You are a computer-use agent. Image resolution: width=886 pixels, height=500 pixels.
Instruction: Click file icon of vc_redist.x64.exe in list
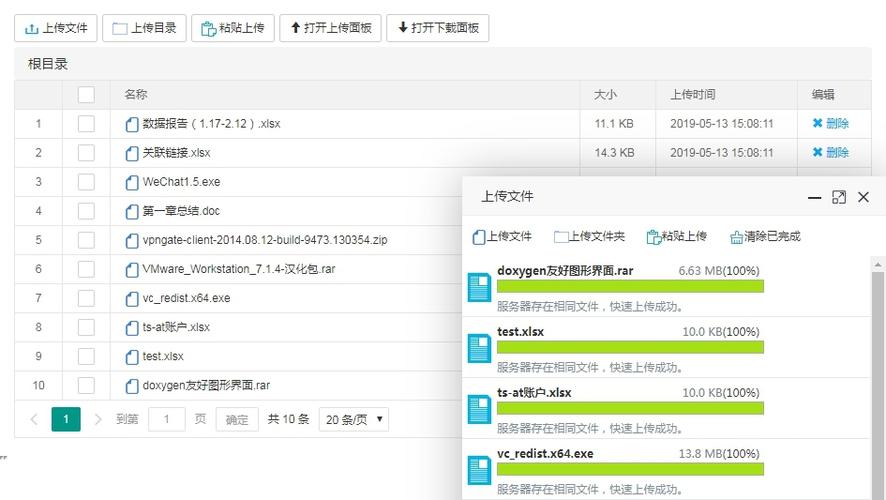coord(132,299)
